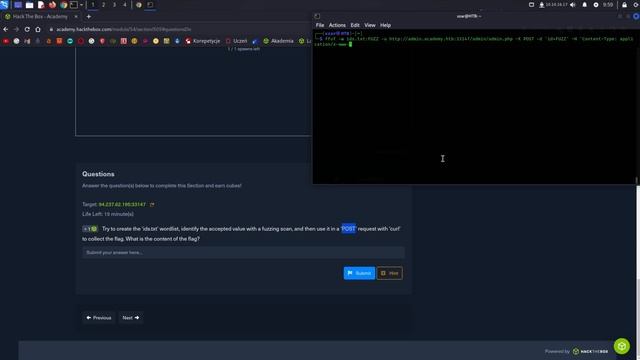Click the browser home button
640x360 pixels.
point(38,29)
